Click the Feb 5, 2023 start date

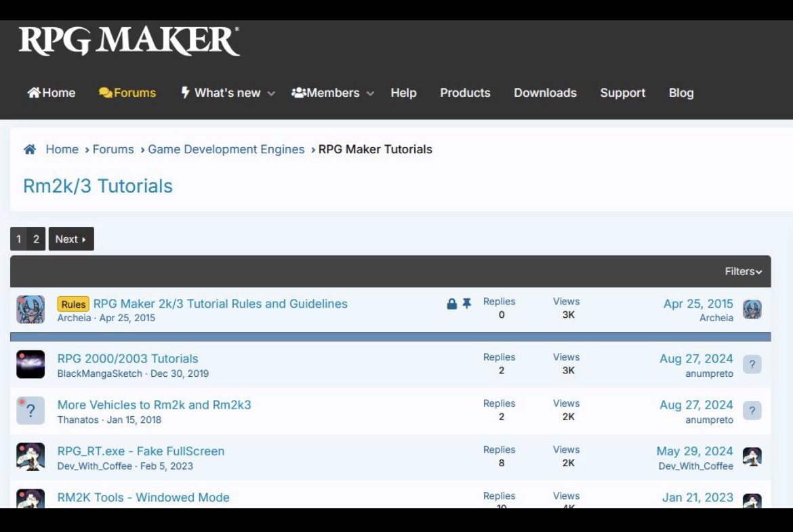coord(166,466)
